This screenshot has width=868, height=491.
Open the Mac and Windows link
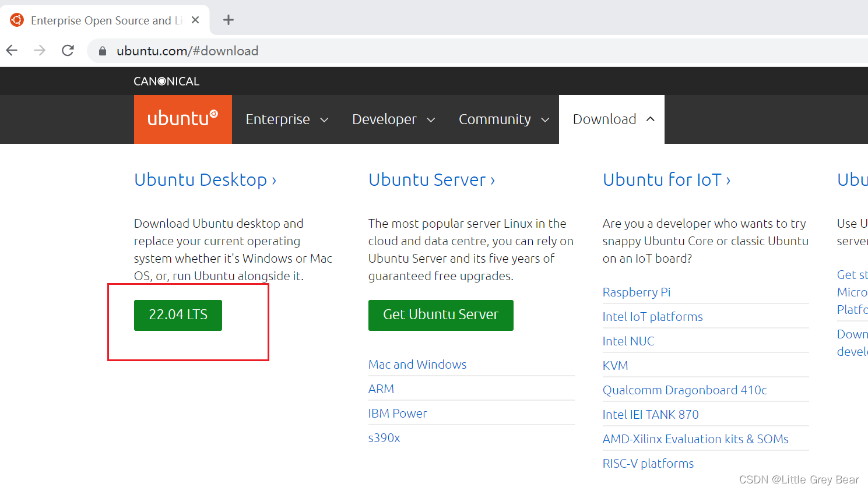417,365
